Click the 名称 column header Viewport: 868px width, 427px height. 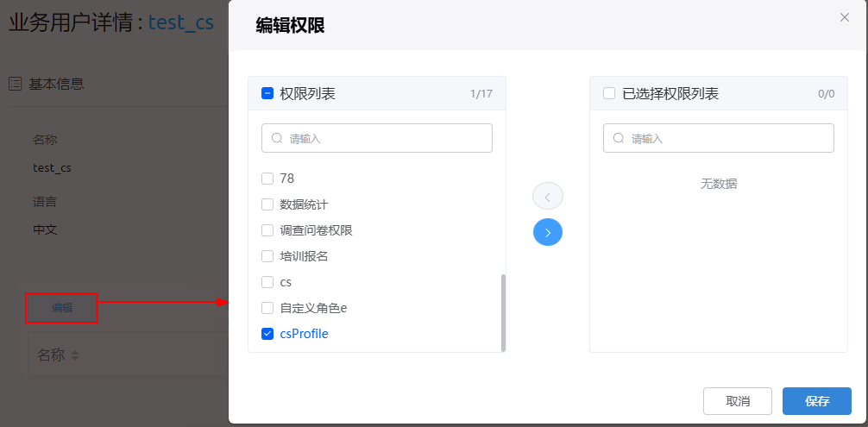coord(51,355)
